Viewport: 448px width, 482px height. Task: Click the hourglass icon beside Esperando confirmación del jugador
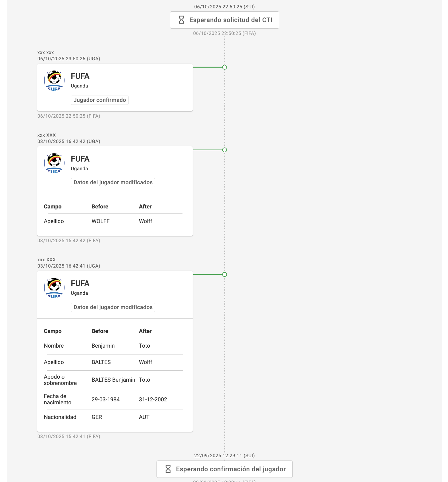point(168,469)
